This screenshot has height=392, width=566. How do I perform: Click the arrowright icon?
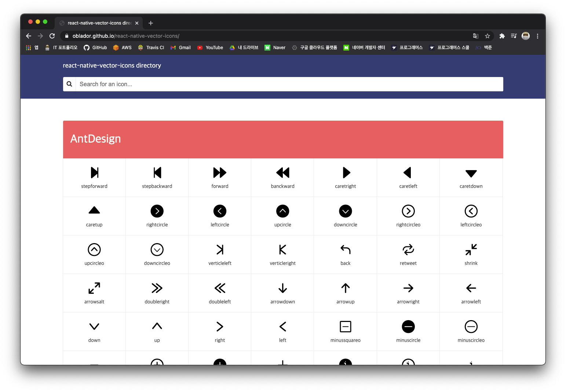point(408,288)
